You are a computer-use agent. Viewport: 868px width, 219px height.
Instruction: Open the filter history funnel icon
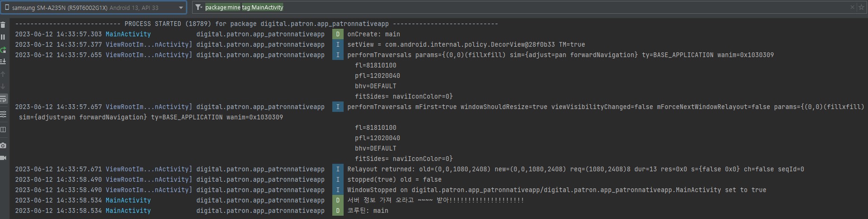click(x=199, y=8)
